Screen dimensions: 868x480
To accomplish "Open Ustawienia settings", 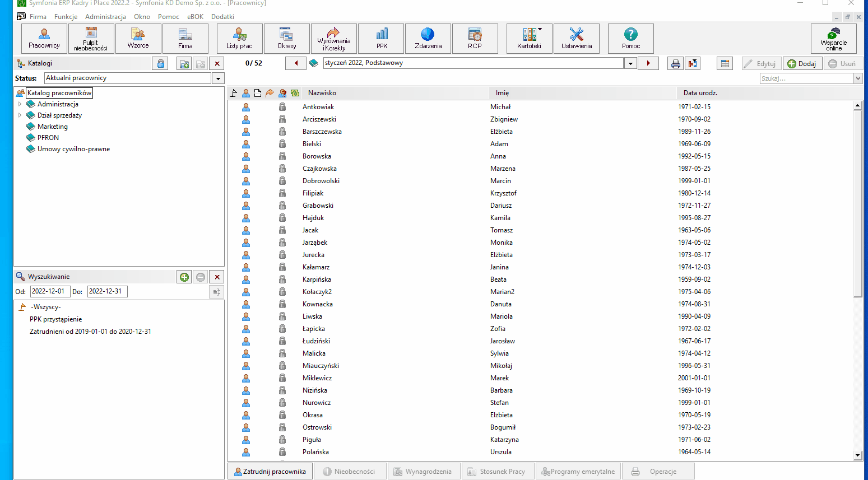I will coord(577,39).
